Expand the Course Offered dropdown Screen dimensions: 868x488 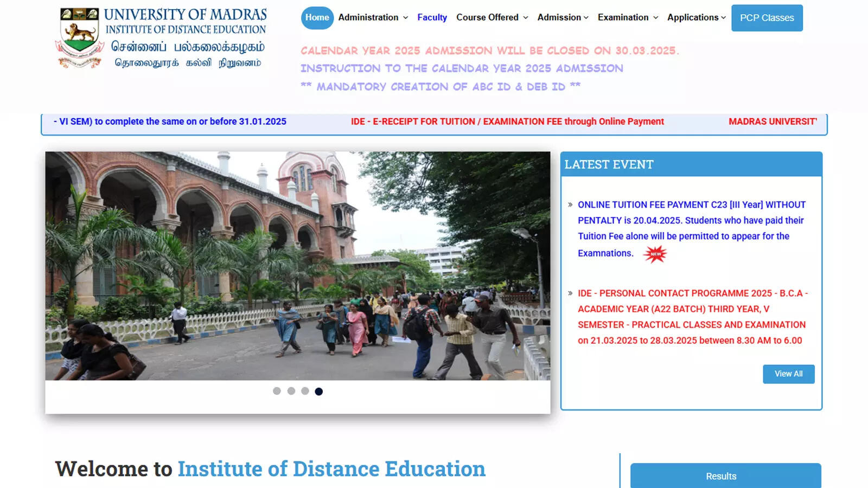coord(489,17)
